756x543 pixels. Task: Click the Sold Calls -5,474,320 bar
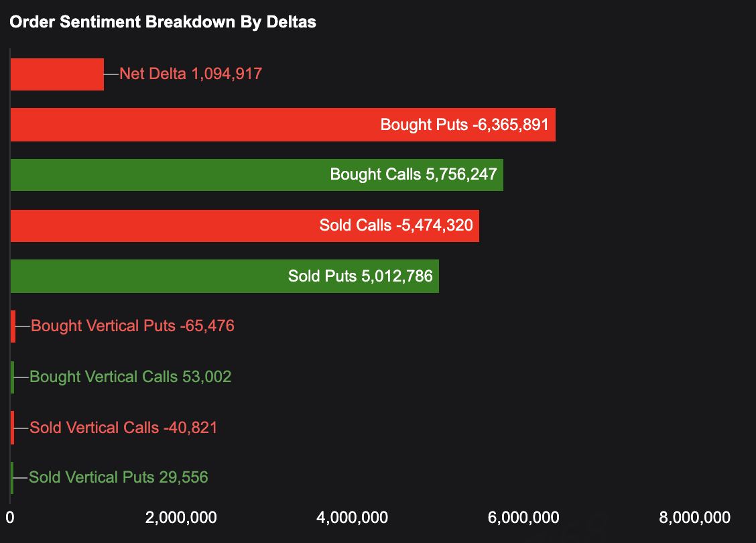[245, 225]
